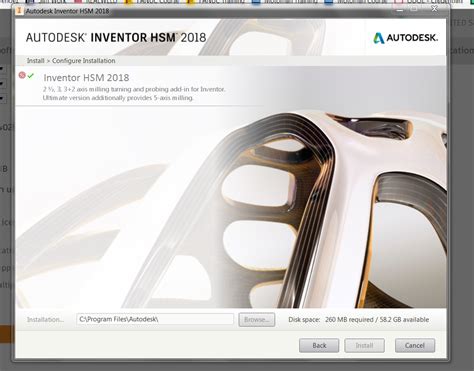Click the '3+2 axis milling' description line
The height and width of the screenshot is (371, 474).
click(134, 89)
